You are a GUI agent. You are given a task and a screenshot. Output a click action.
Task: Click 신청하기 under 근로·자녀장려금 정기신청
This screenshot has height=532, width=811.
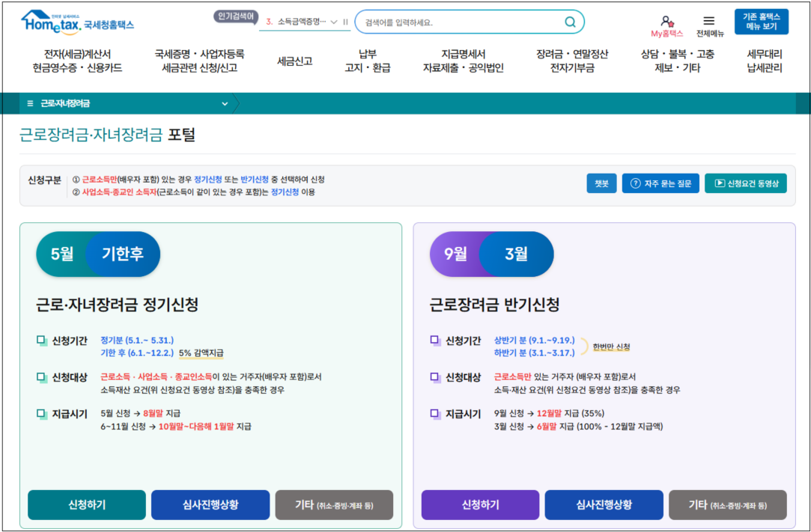point(86,504)
